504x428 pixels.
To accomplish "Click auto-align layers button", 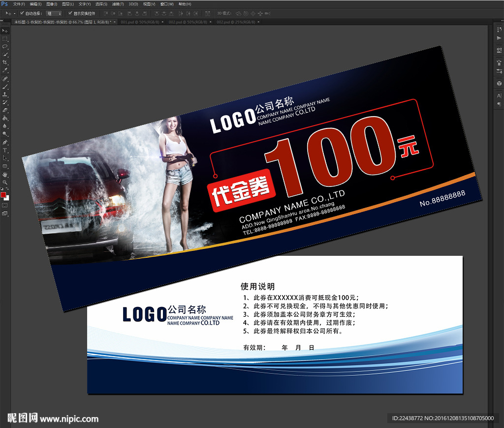I will pos(208,13).
